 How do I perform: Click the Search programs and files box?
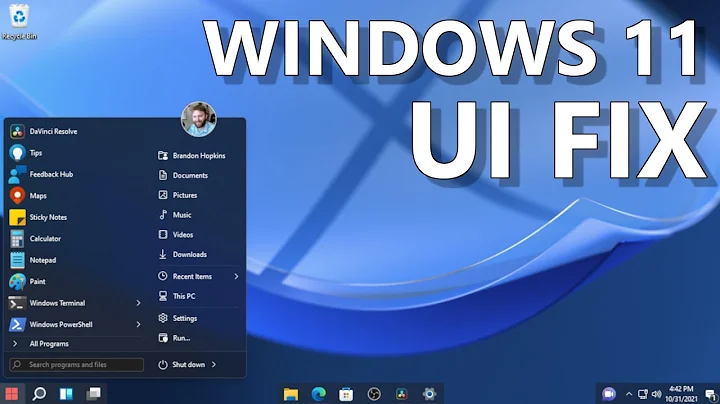pos(76,365)
